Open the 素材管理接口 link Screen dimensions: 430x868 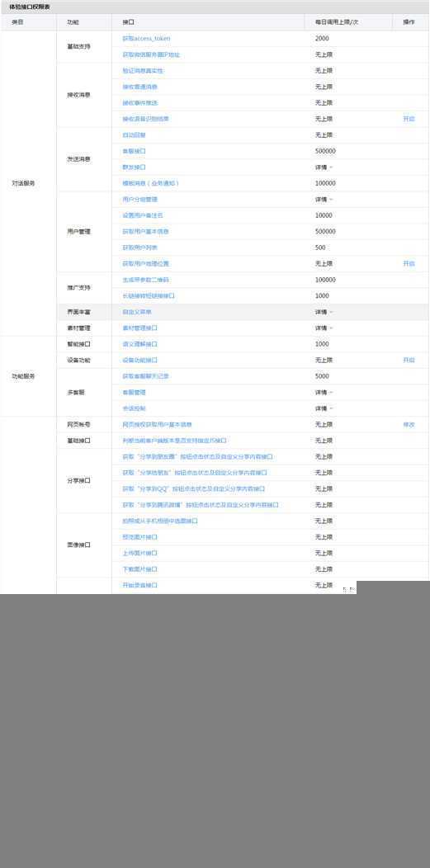[x=140, y=328]
